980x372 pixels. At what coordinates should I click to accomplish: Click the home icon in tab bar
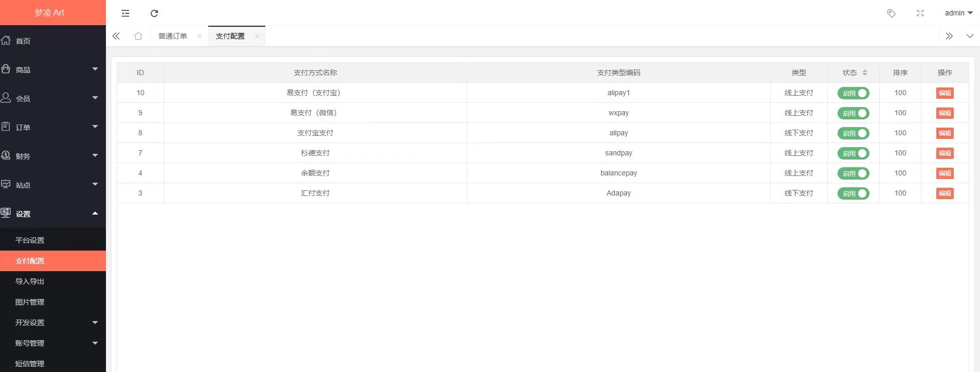138,36
